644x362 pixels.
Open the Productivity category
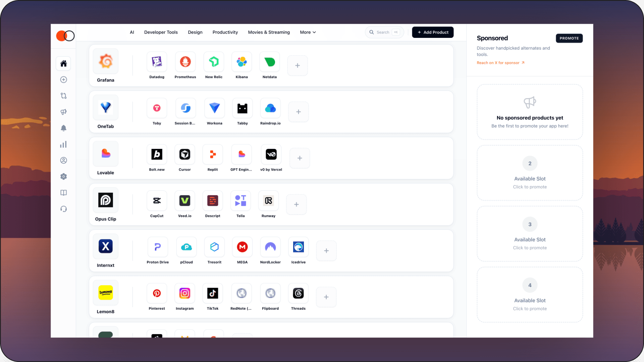[x=225, y=32]
